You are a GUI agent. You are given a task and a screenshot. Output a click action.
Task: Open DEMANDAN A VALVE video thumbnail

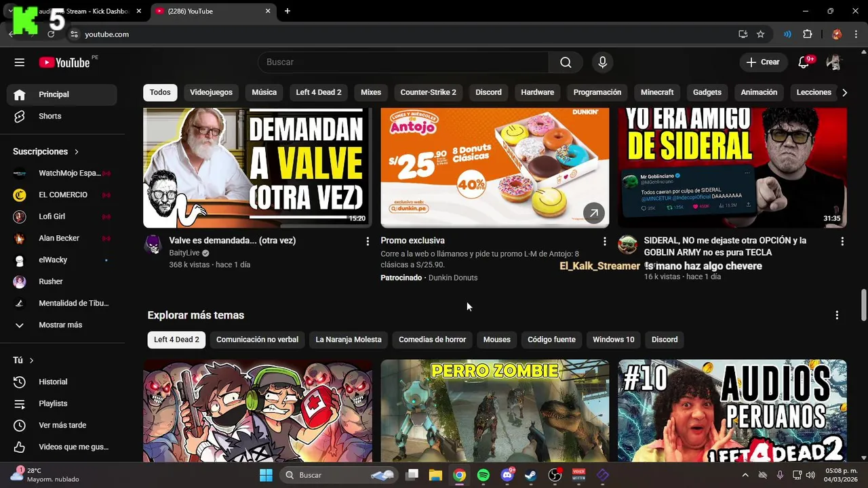tap(258, 168)
